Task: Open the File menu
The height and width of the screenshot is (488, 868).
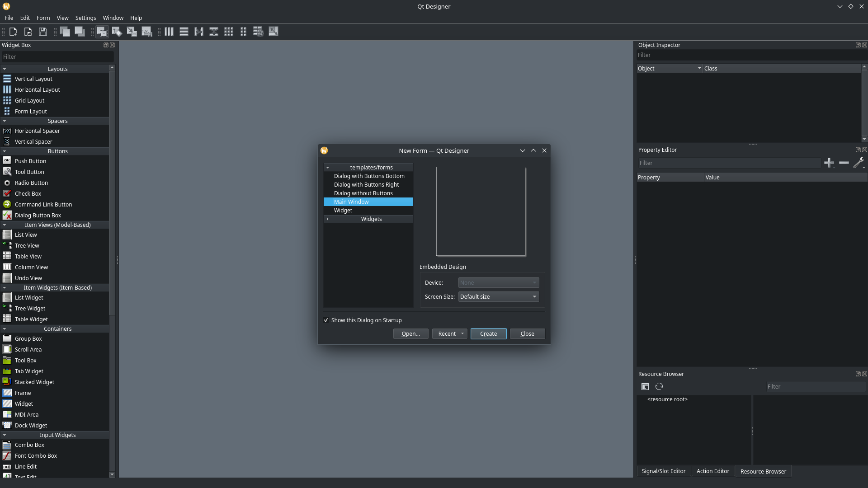Action: pos(9,17)
